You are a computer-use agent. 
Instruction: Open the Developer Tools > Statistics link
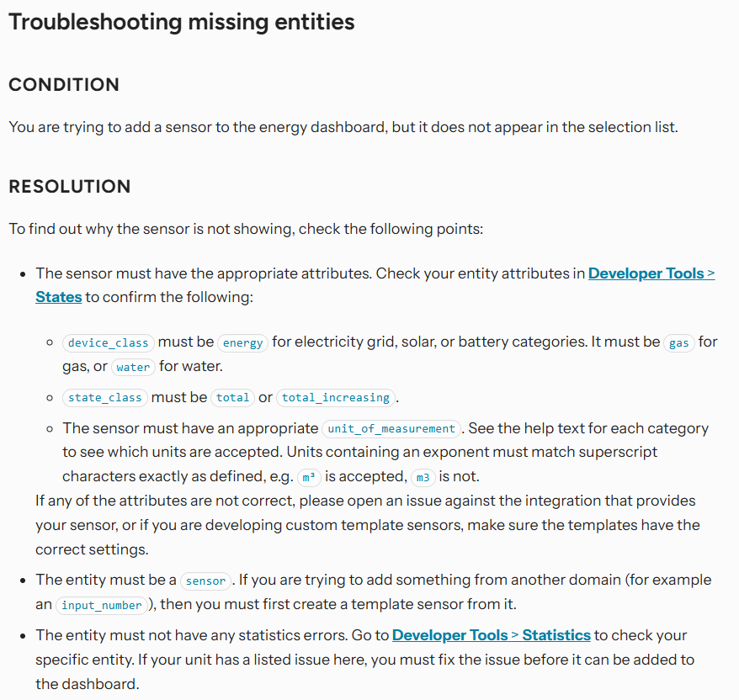point(491,635)
